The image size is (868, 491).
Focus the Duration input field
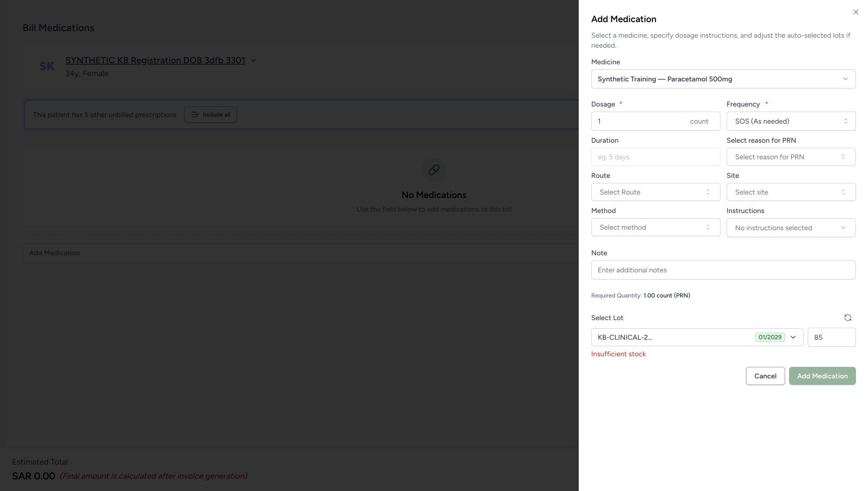click(656, 157)
